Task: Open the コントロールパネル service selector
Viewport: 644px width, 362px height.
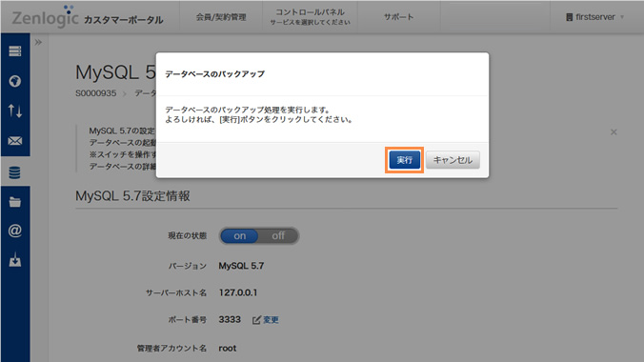Action: coord(310,17)
